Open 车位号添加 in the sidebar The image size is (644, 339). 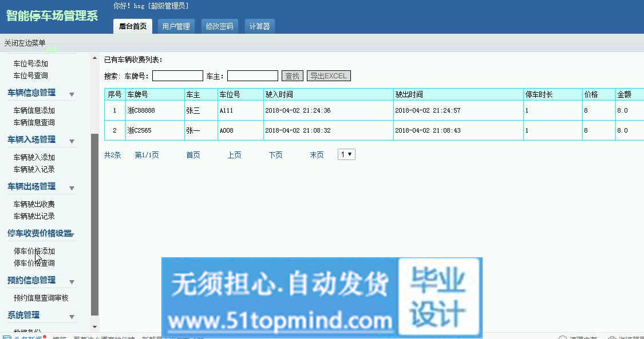[x=31, y=63]
